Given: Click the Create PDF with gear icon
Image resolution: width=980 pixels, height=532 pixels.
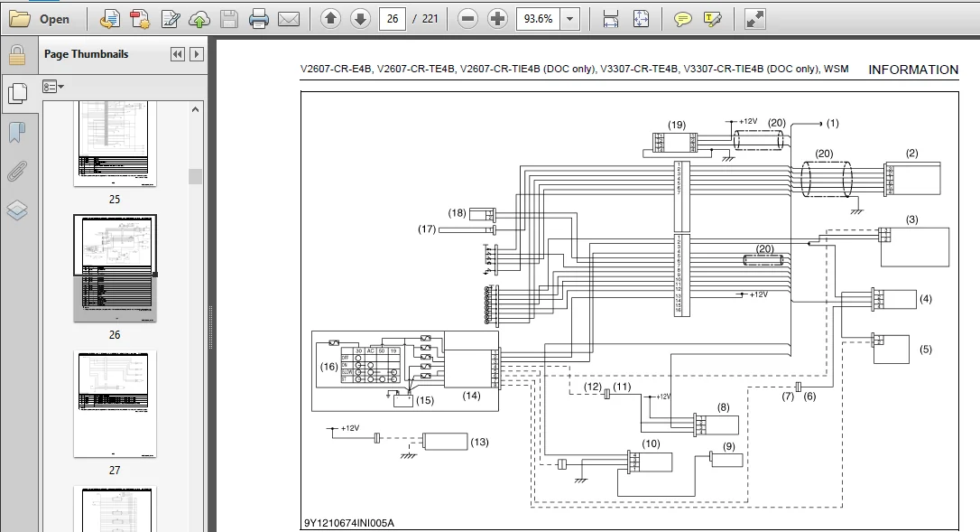Looking at the screenshot, I should pyautogui.click(x=140, y=19).
